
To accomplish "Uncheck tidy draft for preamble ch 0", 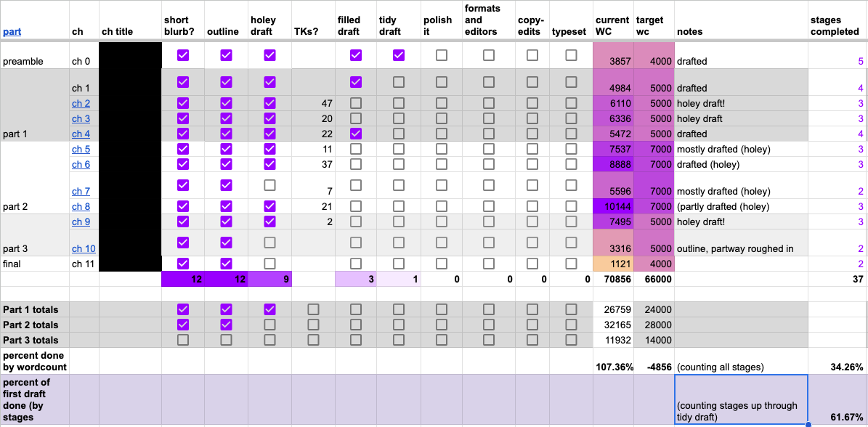I will pos(399,55).
